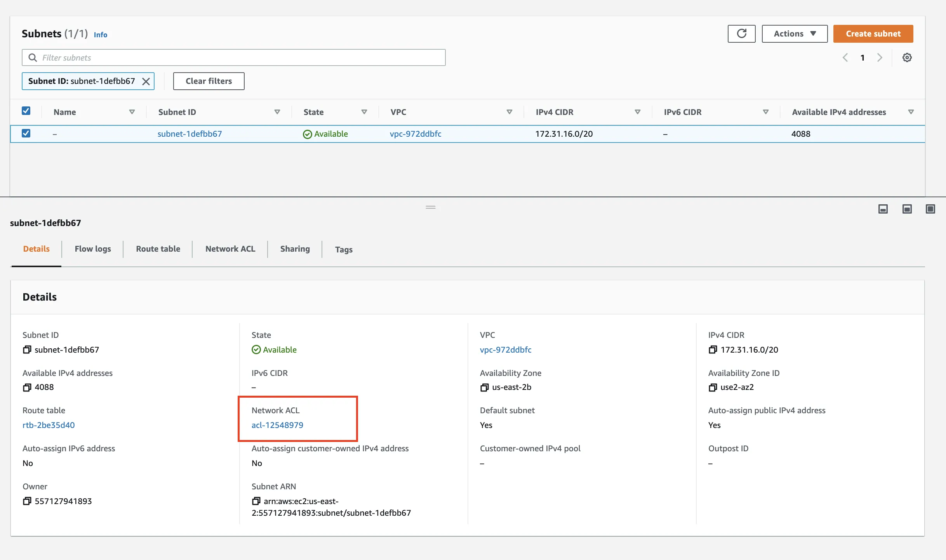Copy the IPv4 CIDR 172.31.16.0/20 icon
This screenshot has width=946, height=560.
pyautogui.click(x=713, y=350)
